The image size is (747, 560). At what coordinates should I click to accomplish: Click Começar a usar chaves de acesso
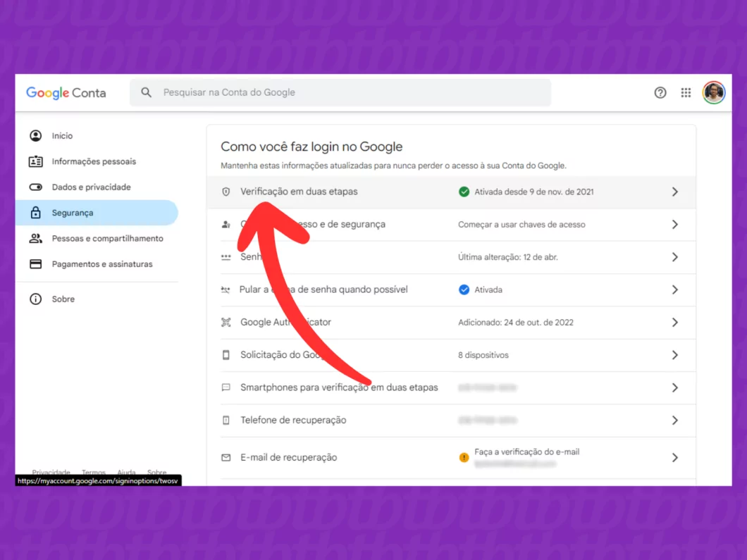pyautogui.click(x=521, y=224)
